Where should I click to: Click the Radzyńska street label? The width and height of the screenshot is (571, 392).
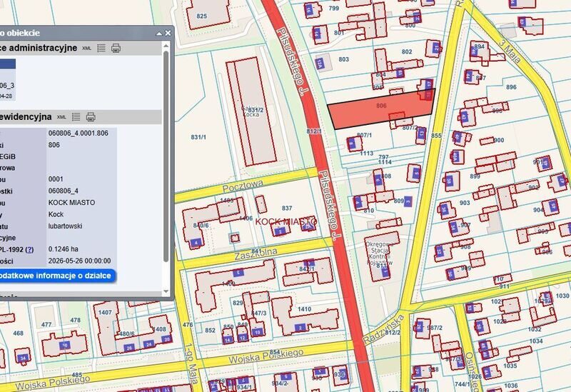coord(384,328)
